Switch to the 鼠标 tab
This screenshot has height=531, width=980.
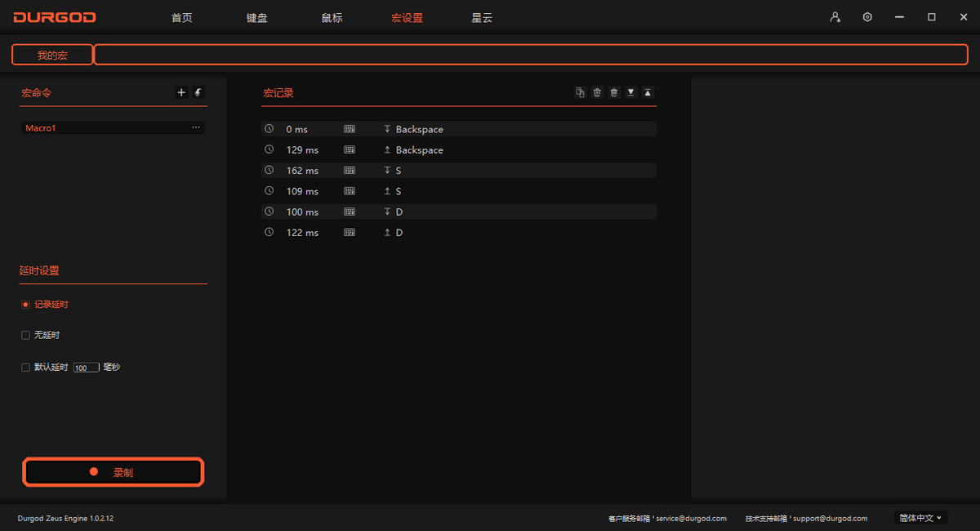[x=332, y=17]
